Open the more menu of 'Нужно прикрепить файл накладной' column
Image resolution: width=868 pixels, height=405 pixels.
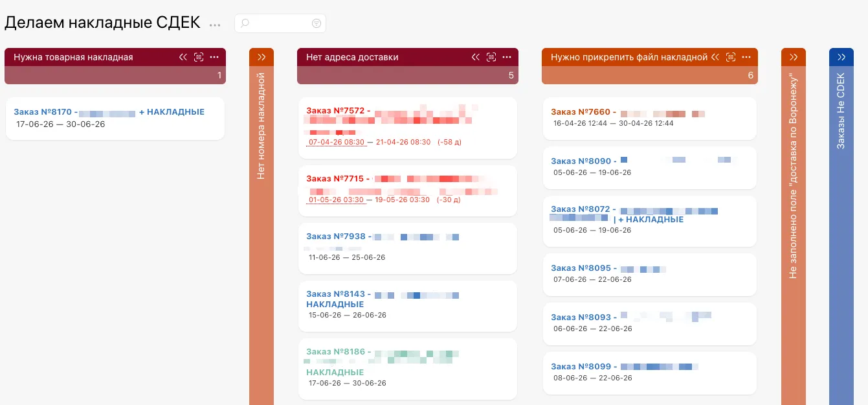click(x=747, y=57)
